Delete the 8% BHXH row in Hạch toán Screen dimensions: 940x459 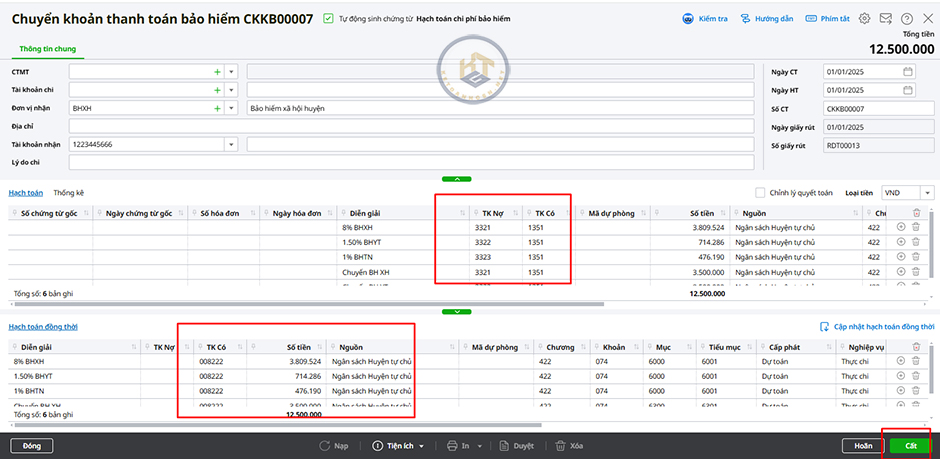[x=916, y=227]
